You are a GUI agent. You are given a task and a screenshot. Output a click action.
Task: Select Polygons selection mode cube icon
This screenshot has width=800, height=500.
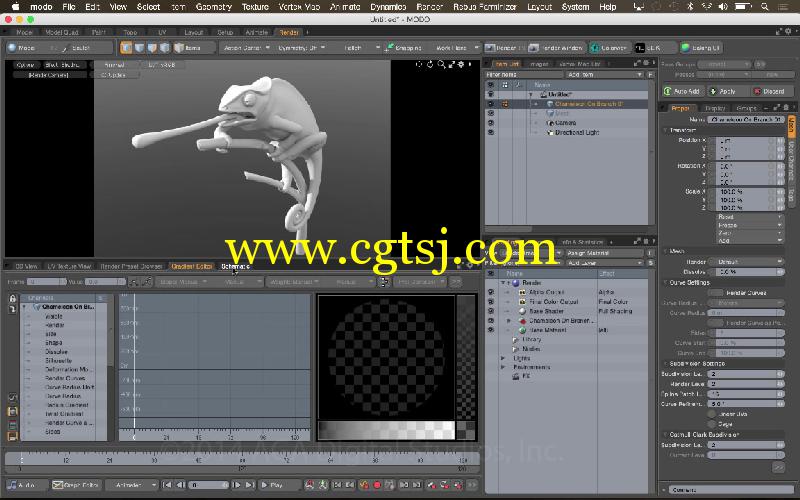pyautogui.click(x=152, y=48)
